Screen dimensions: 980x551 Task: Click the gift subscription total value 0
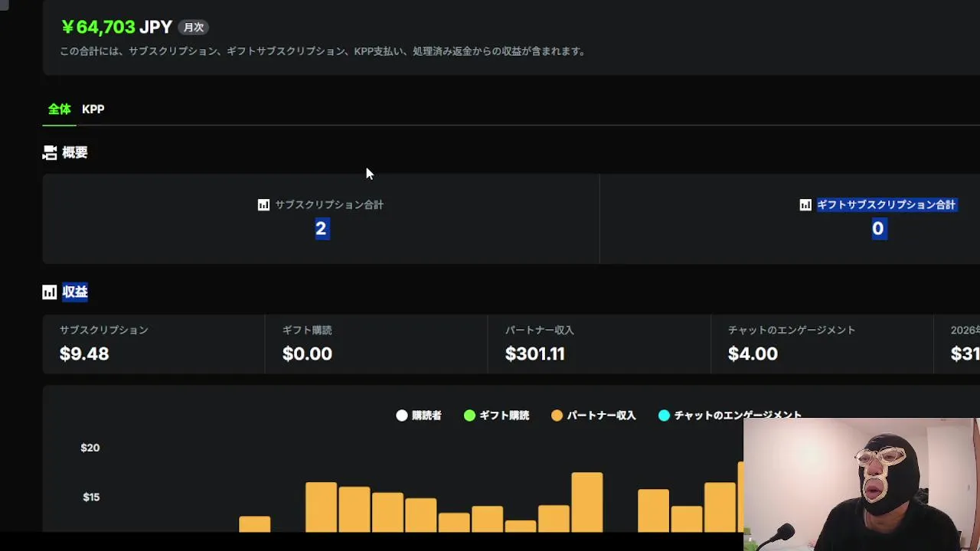[878, 228]
